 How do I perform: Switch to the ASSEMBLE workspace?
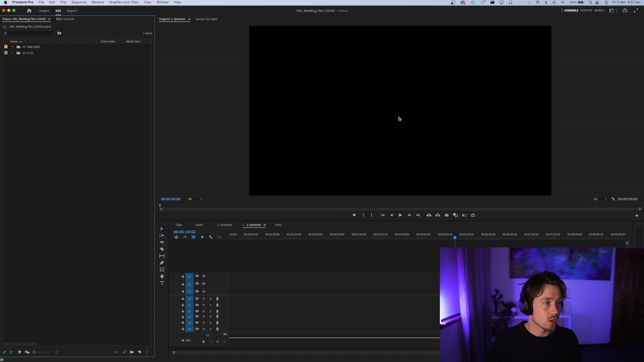pyautogui.click(x=571, y=10)
